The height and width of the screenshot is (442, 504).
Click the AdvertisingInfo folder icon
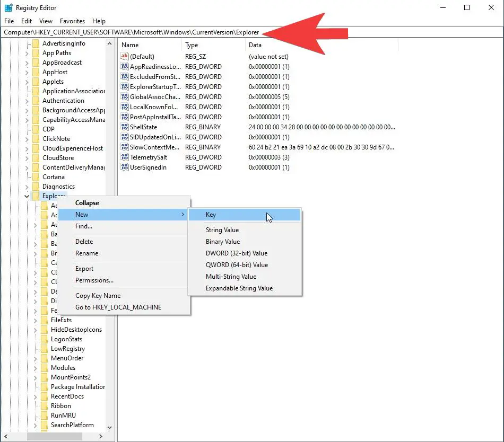(x=36, y=43)
